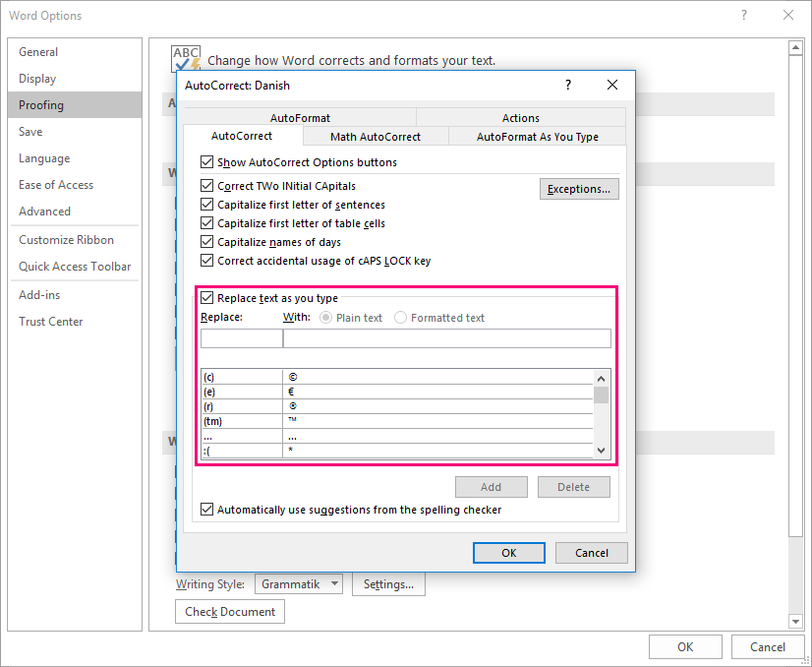
Task: Click the Replace input field
Action: click(242, 338)
